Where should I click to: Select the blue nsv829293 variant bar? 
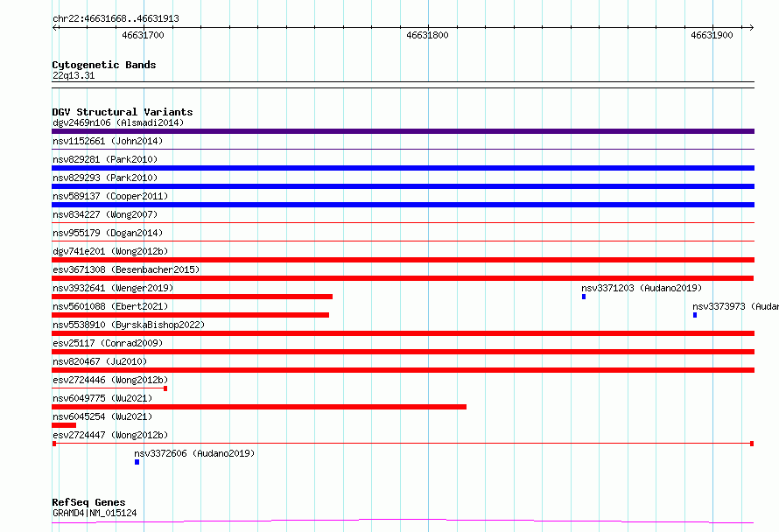[403, 186]
